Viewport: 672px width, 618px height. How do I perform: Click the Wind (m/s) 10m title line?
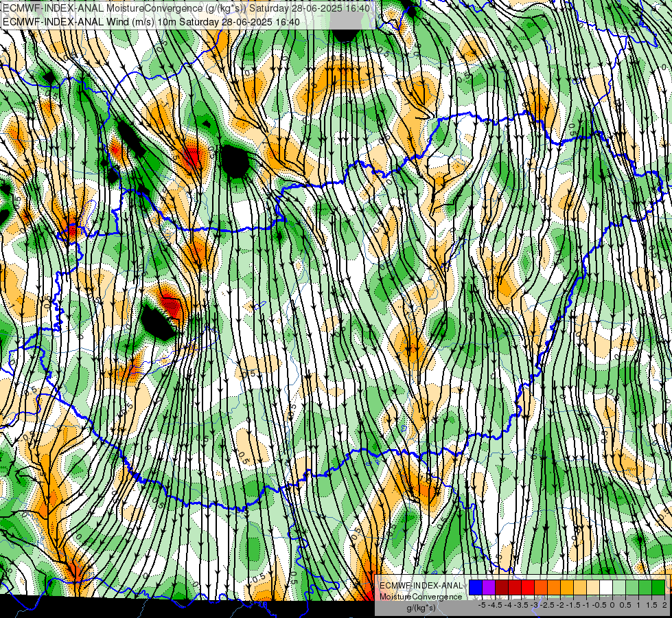pos(151,22)
